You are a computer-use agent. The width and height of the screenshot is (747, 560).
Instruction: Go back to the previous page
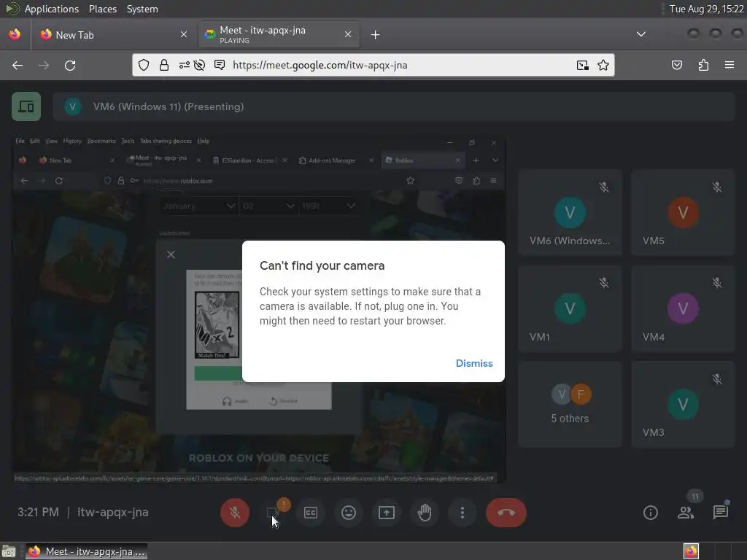(x=18, y=65)
